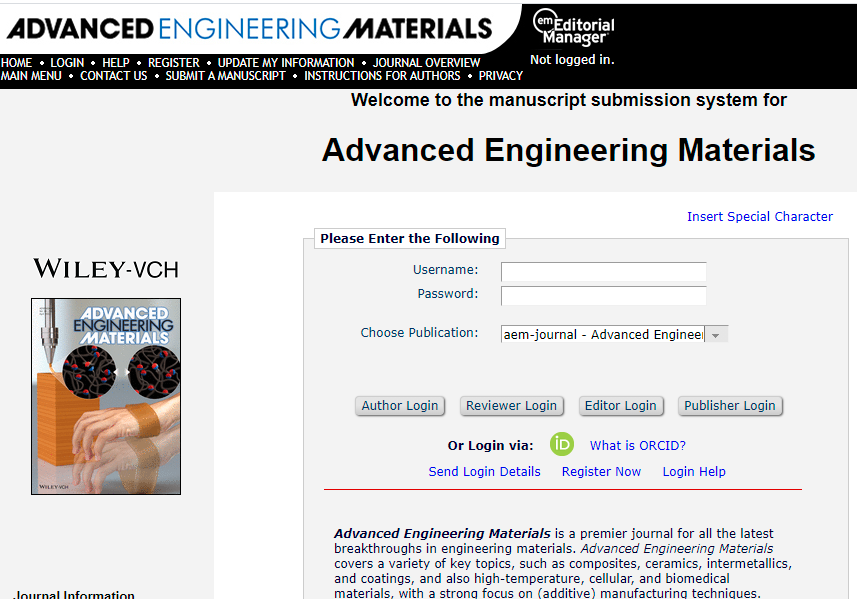Open the Insert Special Character link
857x599 pixels.
click(x=759, y=216)
